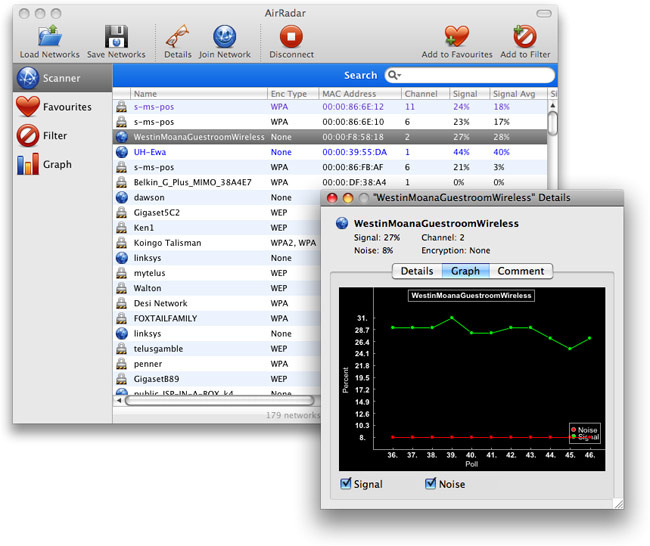Viewport: 650px width, 546px height.
Task: Switch to the Comment tab
Action: click(x=520, y=271)
